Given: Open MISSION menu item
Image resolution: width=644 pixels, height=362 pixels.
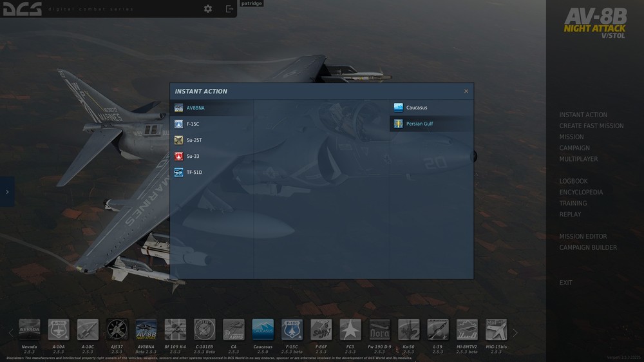Looking at the screenshot, I should 571,137.
